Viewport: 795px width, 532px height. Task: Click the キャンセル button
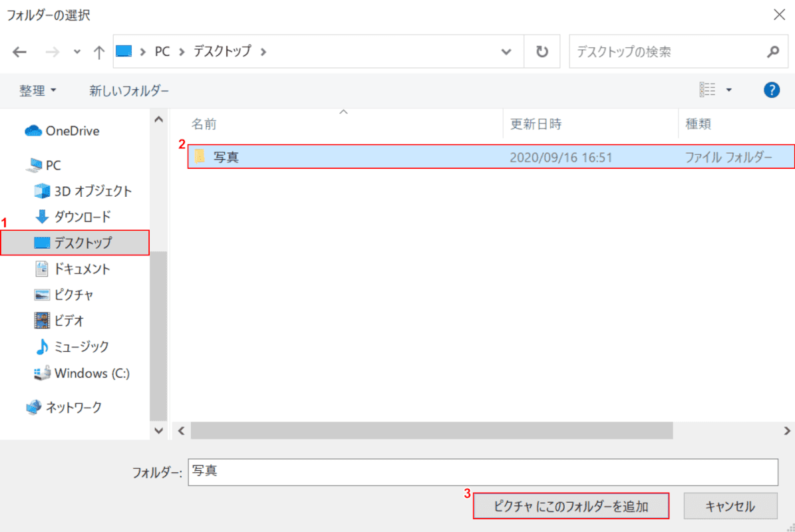(x=730, y=505)
